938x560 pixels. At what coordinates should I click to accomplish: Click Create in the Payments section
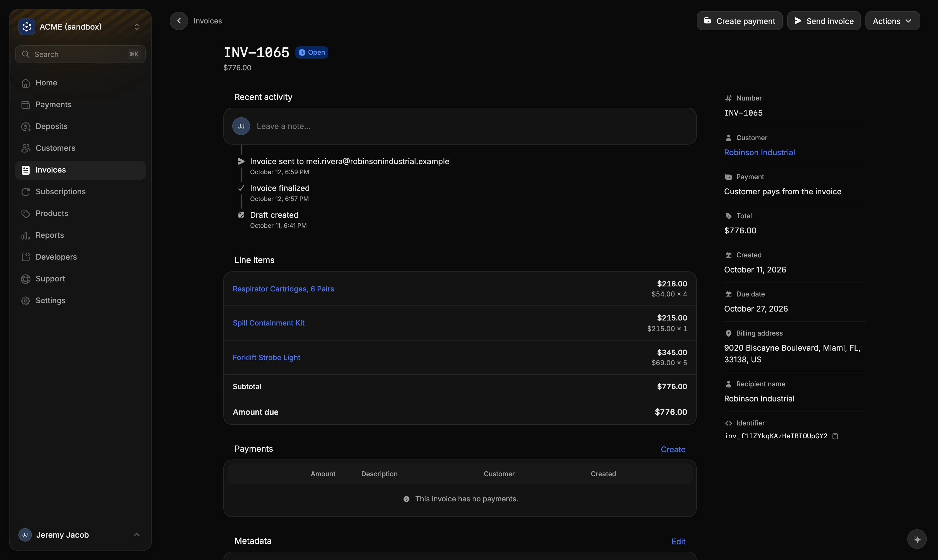pyautogui.click(x=673, y=449)
